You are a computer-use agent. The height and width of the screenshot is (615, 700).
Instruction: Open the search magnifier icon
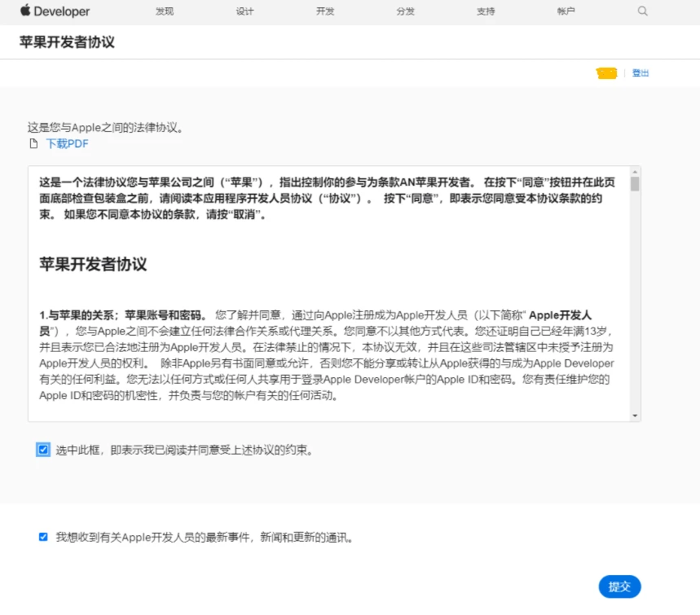pyautogui.click(x=642, y=11)
